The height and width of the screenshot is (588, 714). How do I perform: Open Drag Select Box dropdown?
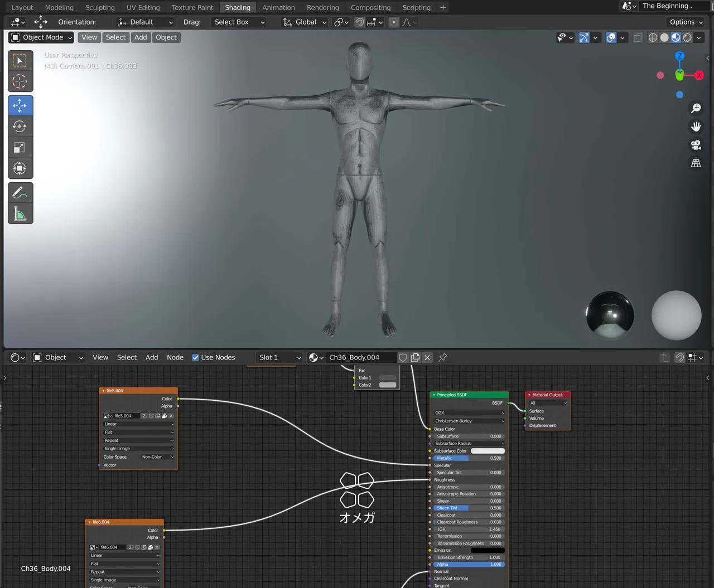pyautogui.click(x=239, y=22)
